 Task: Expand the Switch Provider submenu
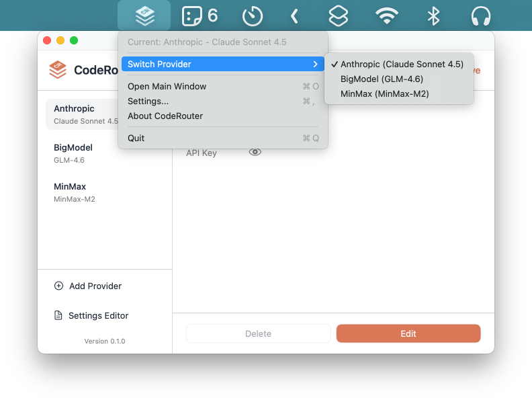[222, 65]
